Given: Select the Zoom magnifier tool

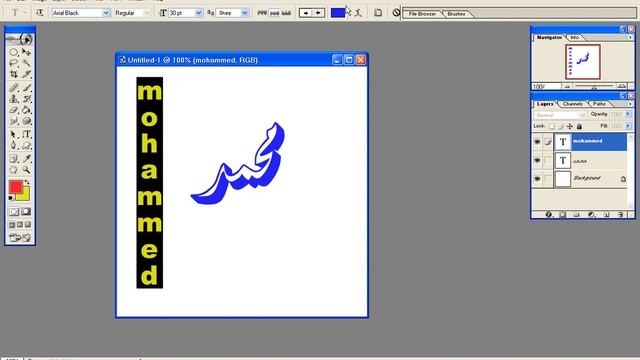Looking at the screenshot, I should [x=27, y=170].
